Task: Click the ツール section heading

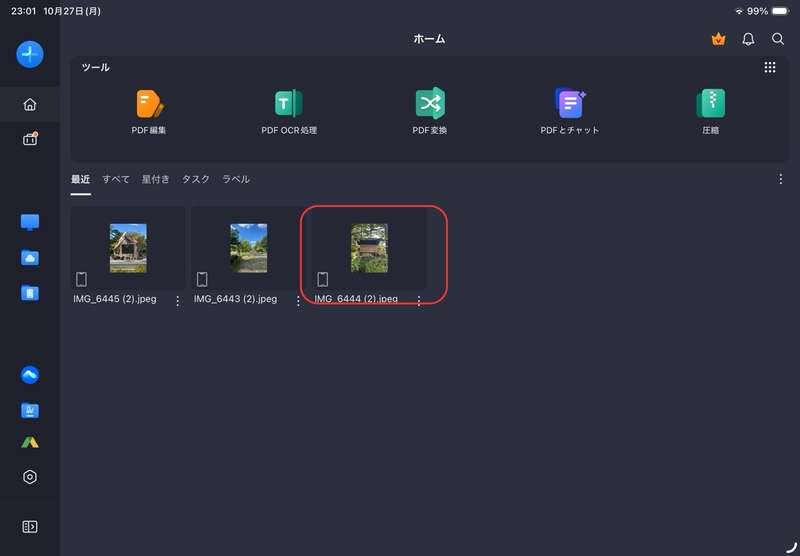Action: pyautogui.click(x=95, y=67)
